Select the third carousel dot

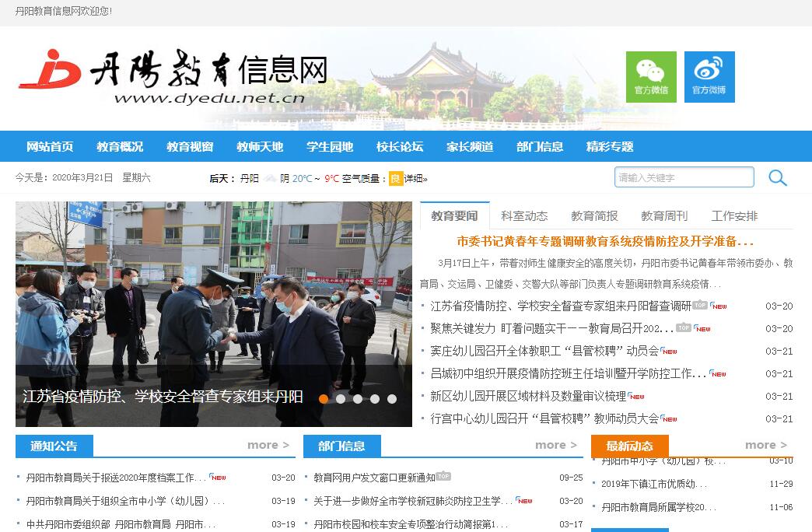click(358, 399)
